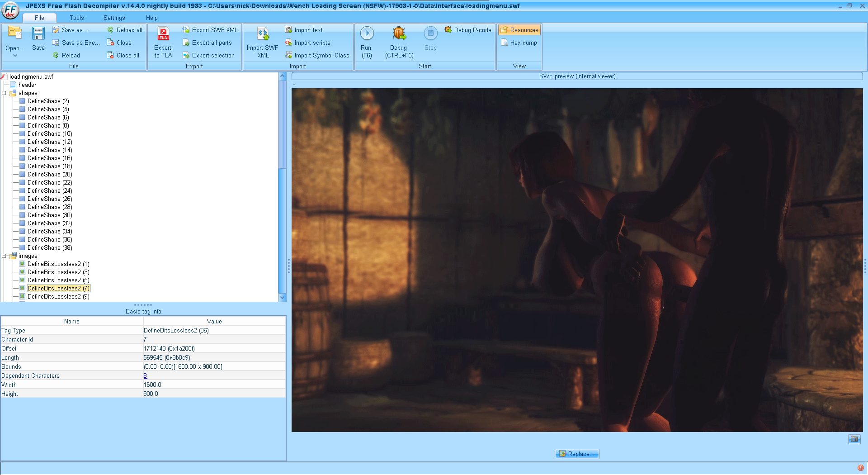The width and height of the screenshot is (868, 475).
Task: Follow the Dependent Characters link 8
Action: pyautogui.click(x=145, y=375)
